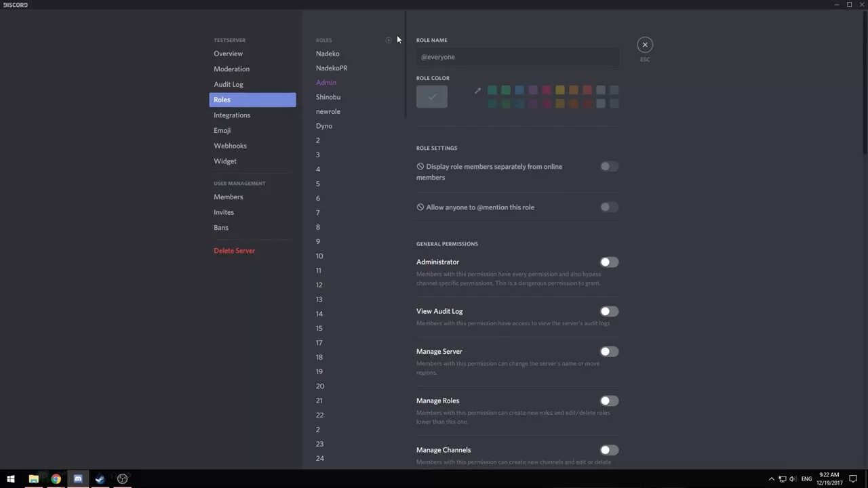
Task: Toggle Allow anyone to @mention this role
Action: tap(609, 207)
